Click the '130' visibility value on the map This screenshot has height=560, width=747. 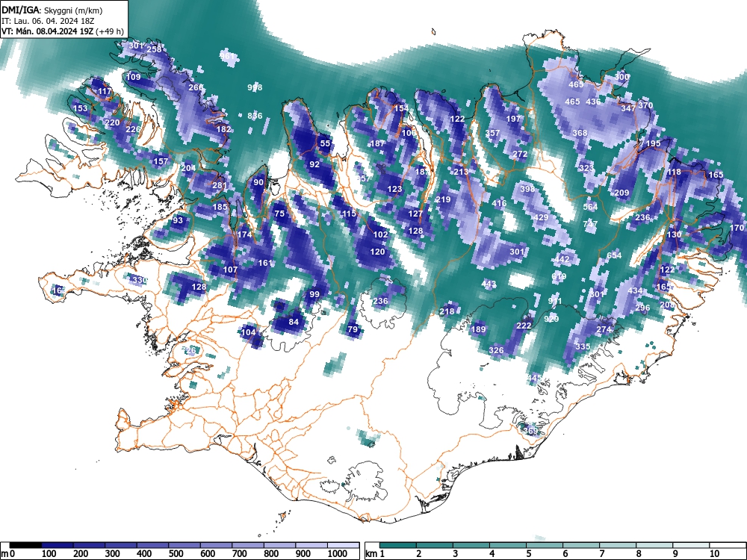(x=674, y=234)
